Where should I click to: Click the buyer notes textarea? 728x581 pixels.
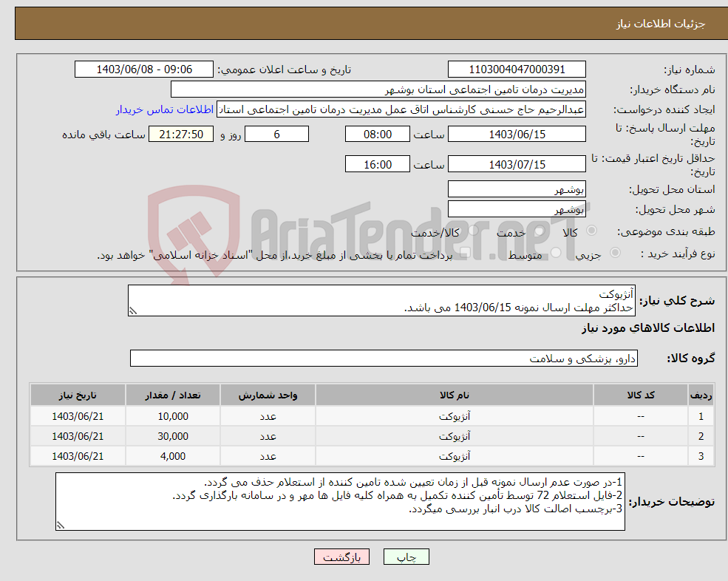[340, 502]
